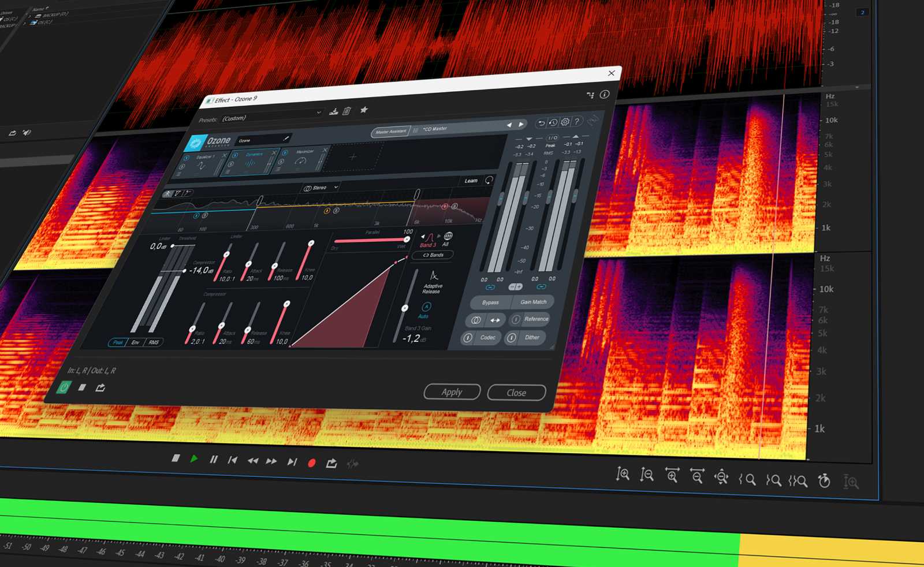924x567 pixels.
Task: Show all bands with globe icon
Action: coord(448,238)
